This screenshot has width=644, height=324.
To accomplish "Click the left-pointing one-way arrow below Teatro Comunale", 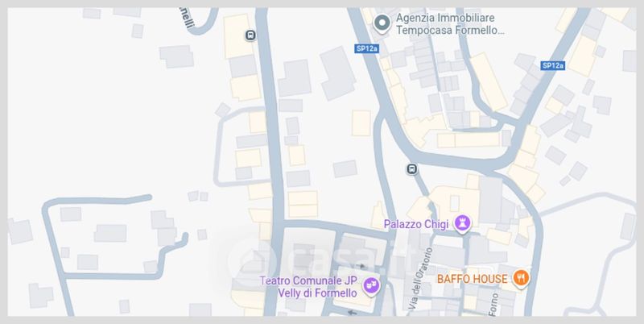I will pos(353,313).
